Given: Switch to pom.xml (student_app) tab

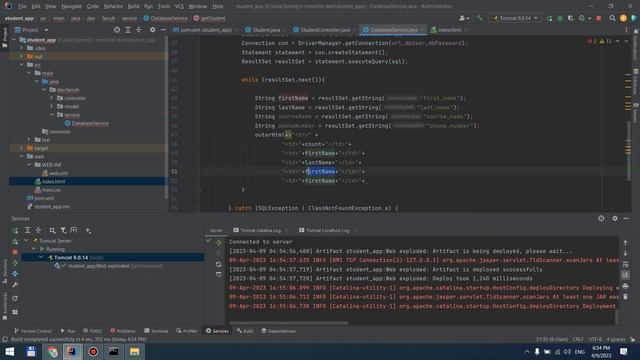Looking at the screenshot, I should (203, 30).
